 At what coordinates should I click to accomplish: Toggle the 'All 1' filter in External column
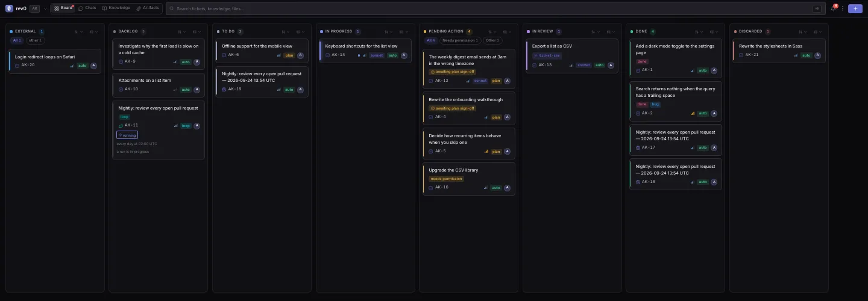pyautogui.click(x=17, y=40)
